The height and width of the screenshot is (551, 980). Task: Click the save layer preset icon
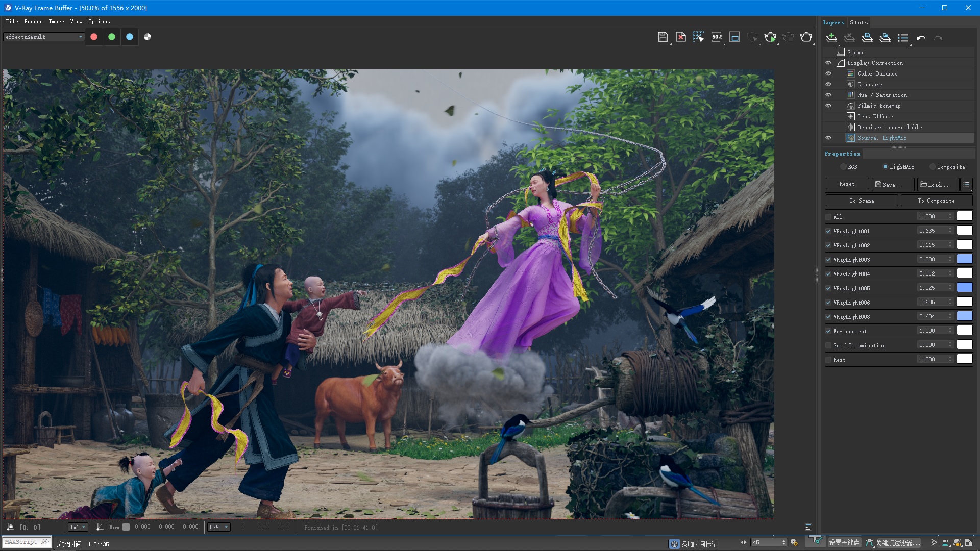(867, 38)
